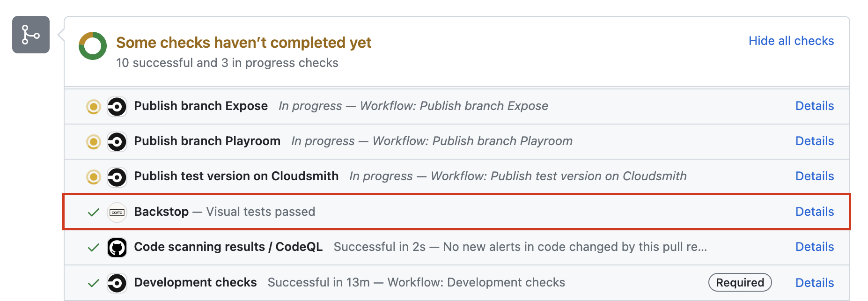
Task: Collapse list with Hide all checks
Action: 791,41
